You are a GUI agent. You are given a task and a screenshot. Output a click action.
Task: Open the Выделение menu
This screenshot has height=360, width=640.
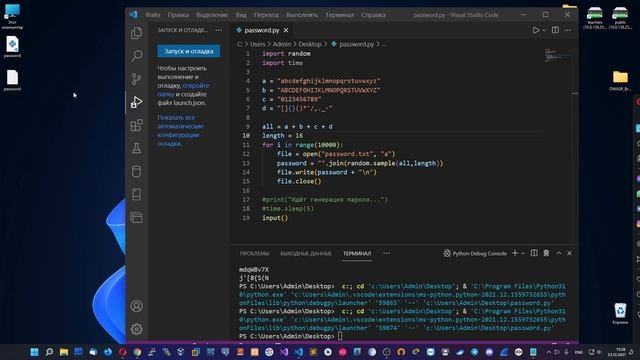click(x=212, y=15)
